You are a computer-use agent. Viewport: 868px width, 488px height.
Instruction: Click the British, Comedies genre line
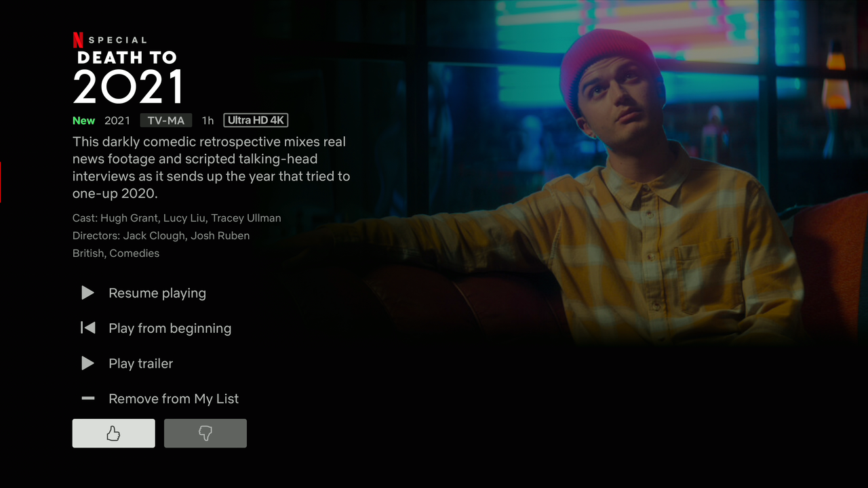pyautogui.click(x=116, y=253)
